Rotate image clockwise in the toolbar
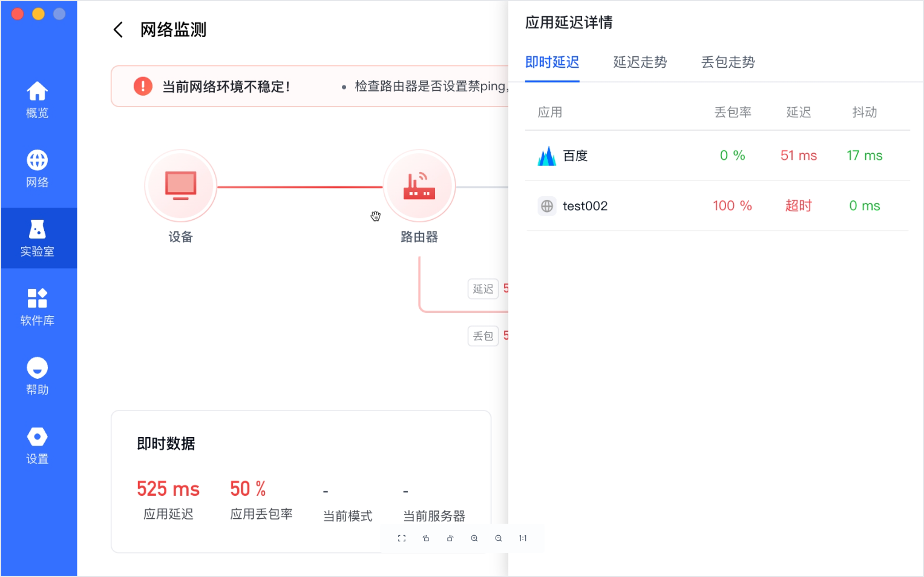This screenshot has width=924, height=577. [426, 538]
